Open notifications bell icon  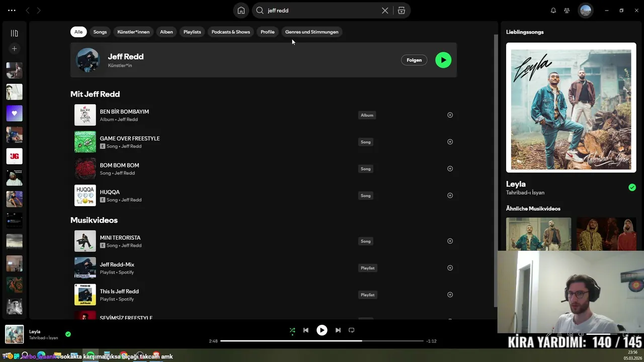point(553,11)
